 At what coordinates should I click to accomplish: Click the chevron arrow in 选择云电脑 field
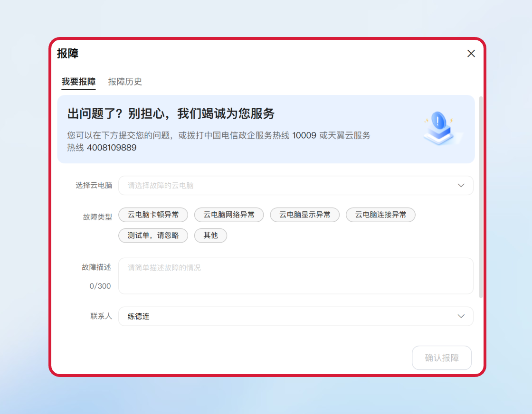coord(461,185)
